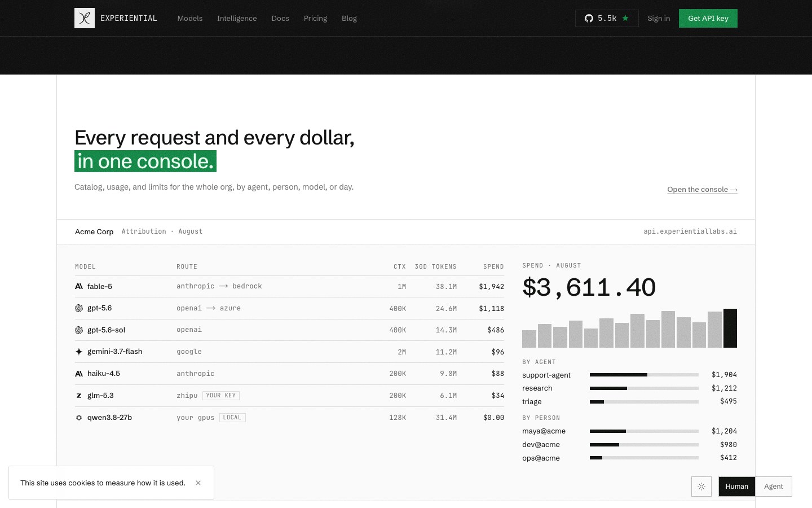Click the $3,611.40 total spend figure
The height and width of the screenshot is (508, 812).
[589, 287]
